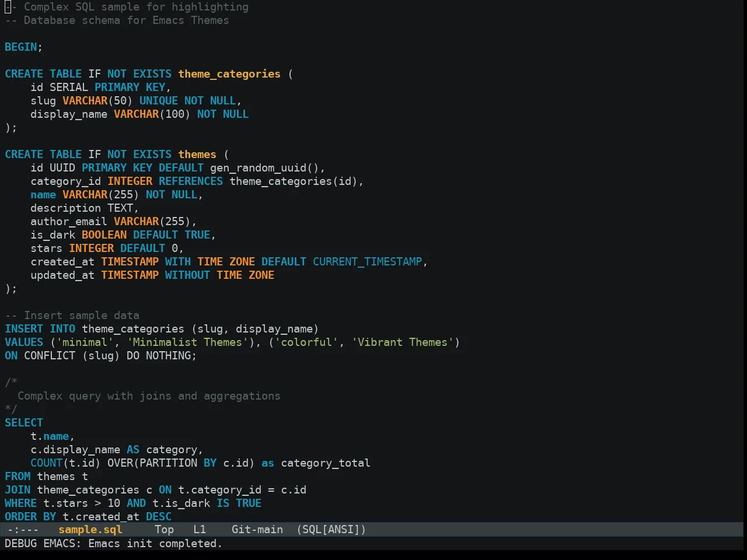
Task: Click the sample.sql buffer name in mode line
Action: pos(90,530)
